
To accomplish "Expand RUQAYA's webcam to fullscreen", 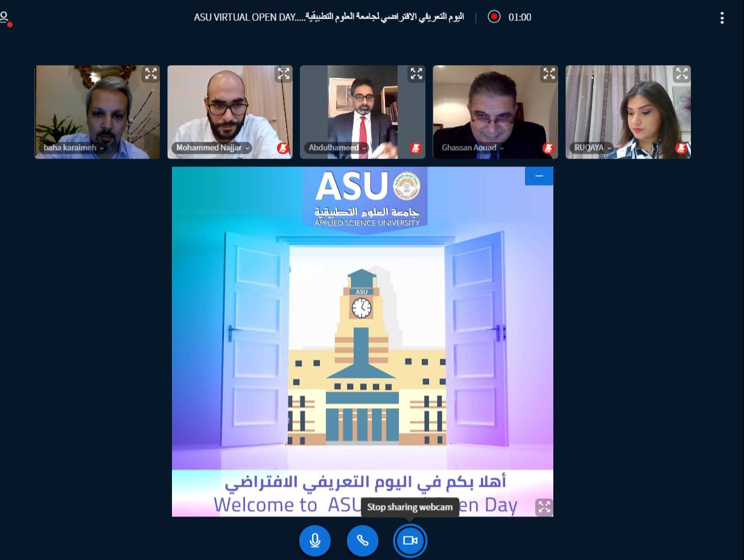I will click(x=681, y=74).
